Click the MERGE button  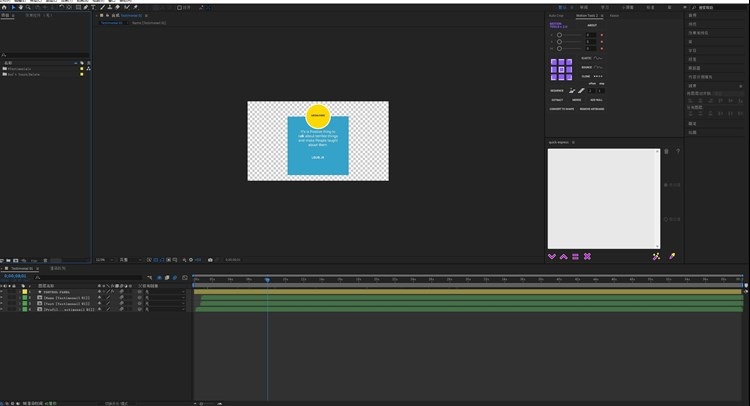pos(576,100)
